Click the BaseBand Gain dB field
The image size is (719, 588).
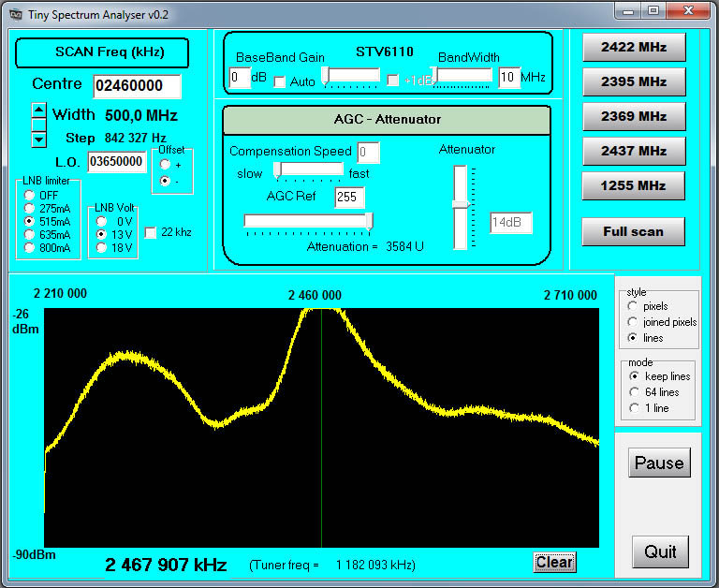point(240,77)
